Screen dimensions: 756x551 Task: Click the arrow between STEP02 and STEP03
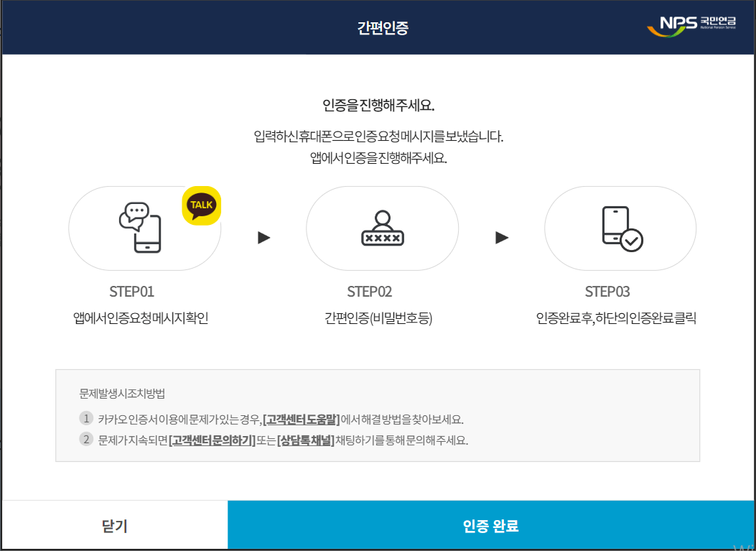click(501, 239)
